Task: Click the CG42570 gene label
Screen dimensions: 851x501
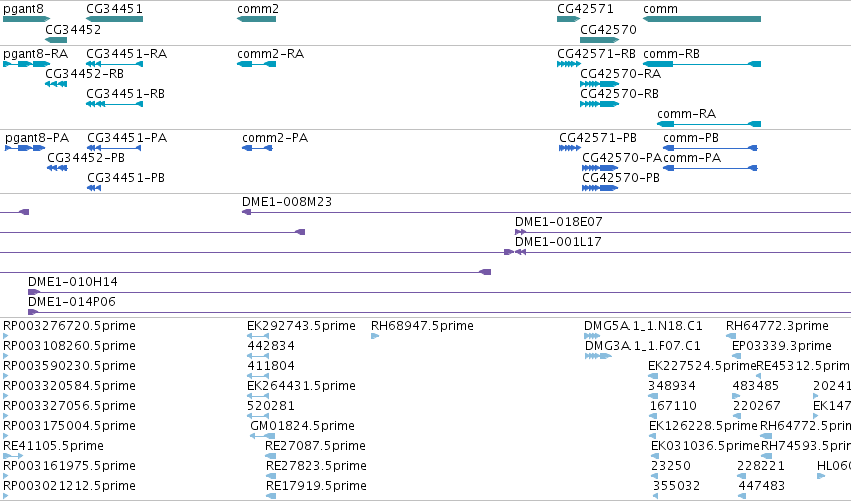Action: click(608, 29)
